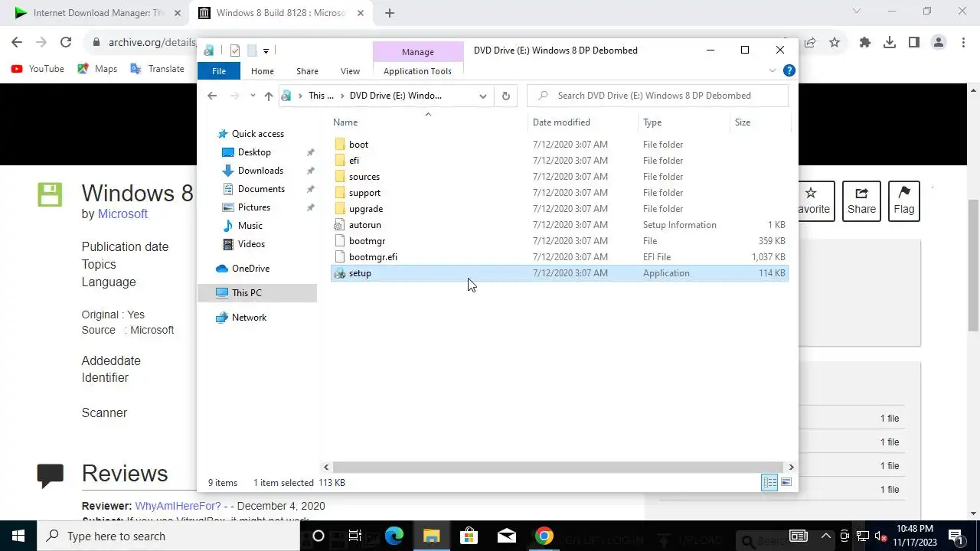Screen dimensions: 980x551
Task: Select the sources folder icon
Action: click(340, 177)
